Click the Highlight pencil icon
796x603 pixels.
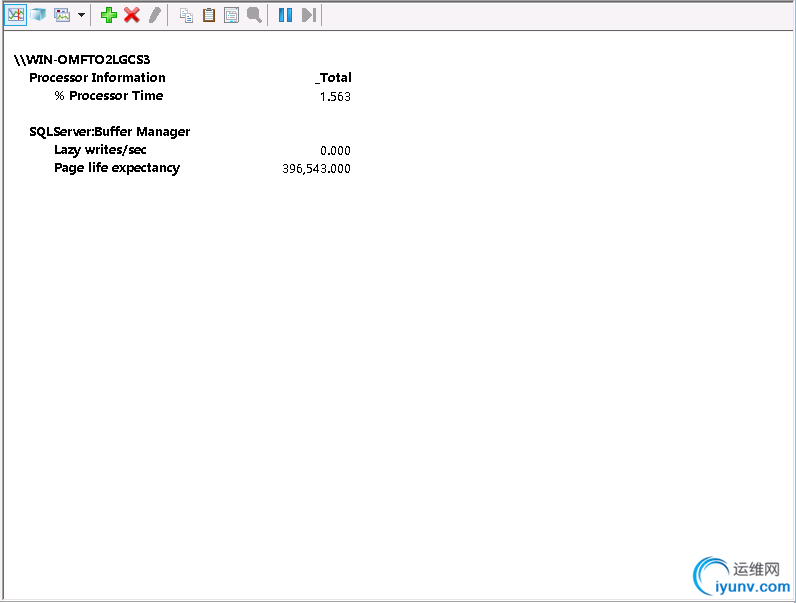pos(155,15)
